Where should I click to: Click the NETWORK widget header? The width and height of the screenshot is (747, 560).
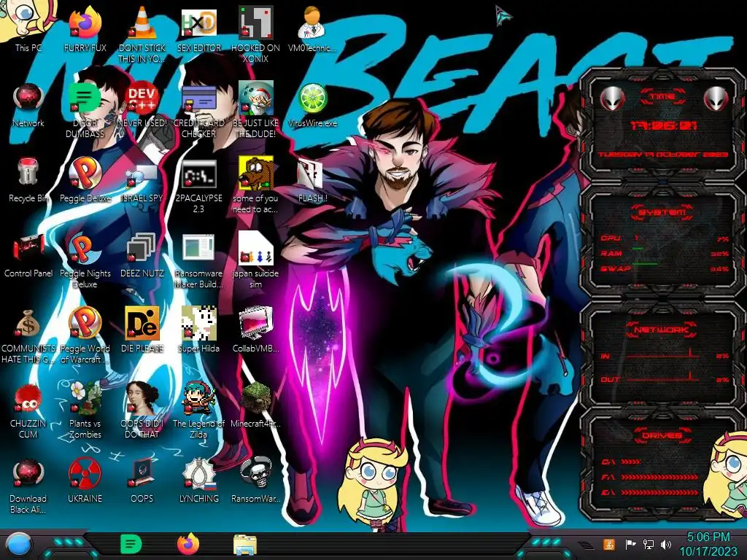pyautogui.click(x=661, y=330)
